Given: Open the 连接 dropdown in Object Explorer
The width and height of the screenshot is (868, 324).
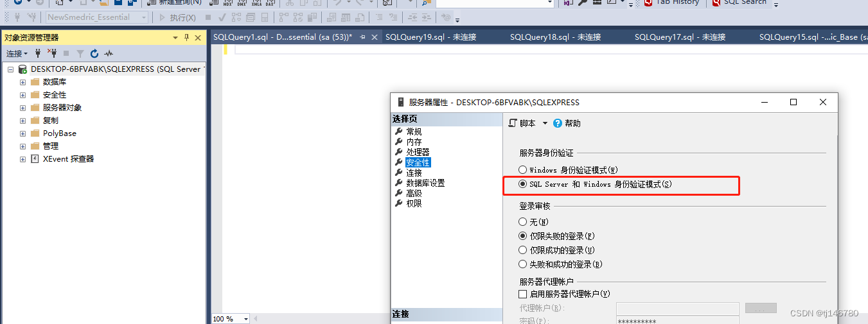Looking at the screenshot, I should 17,53.
